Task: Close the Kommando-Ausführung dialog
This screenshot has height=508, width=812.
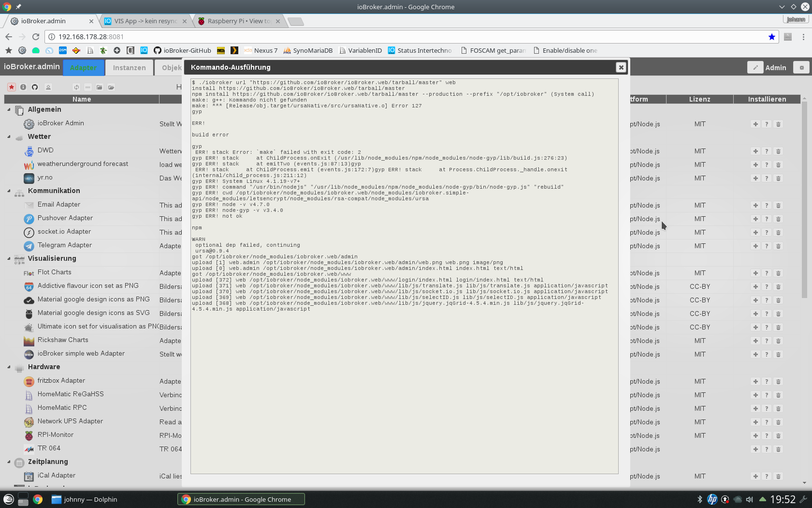Action: (621, 67)
